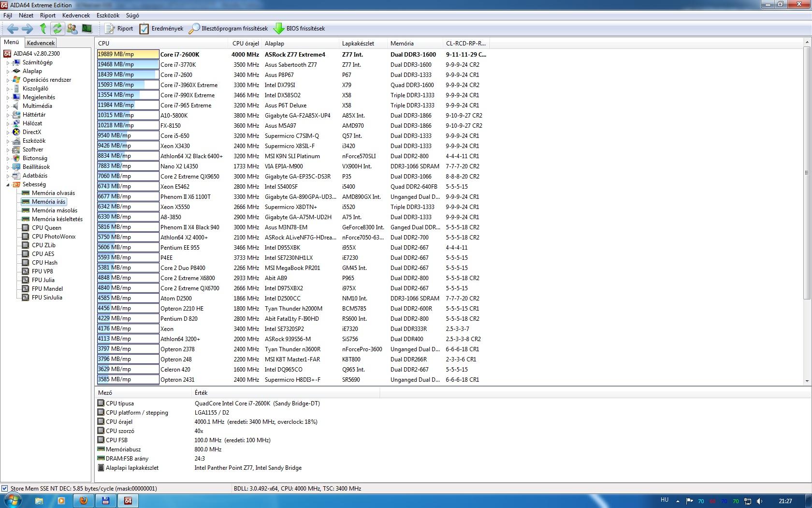Image resolution: width=812 pixels, height=508 pixels.
Task: Click the CL-RCD-RP-R... column header
Action: [466, 44]
